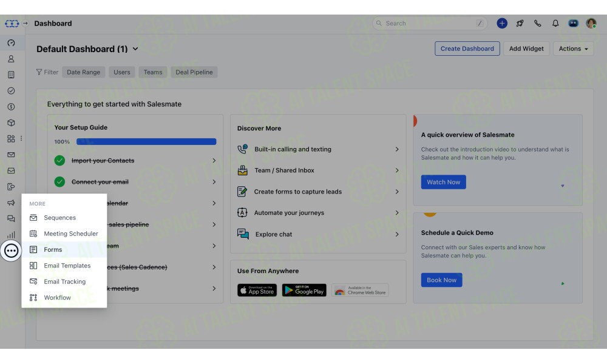Open the apps grid icon in sidebar
This screenshot has width=607, height=364.
(11, 138)
